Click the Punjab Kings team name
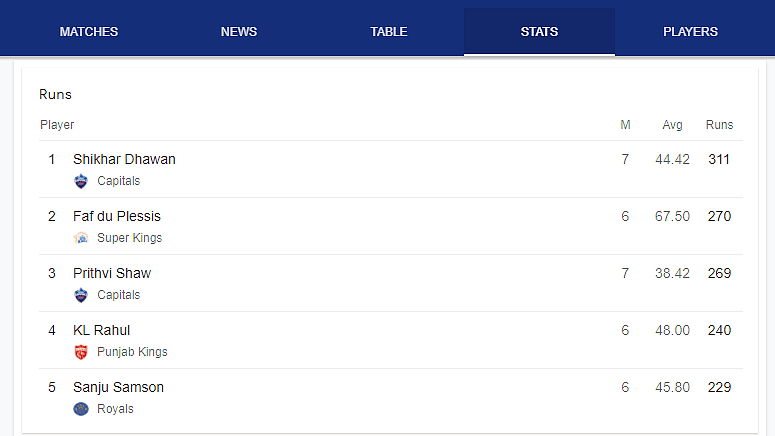Screen dimensions: 775x436 (132, 352)
